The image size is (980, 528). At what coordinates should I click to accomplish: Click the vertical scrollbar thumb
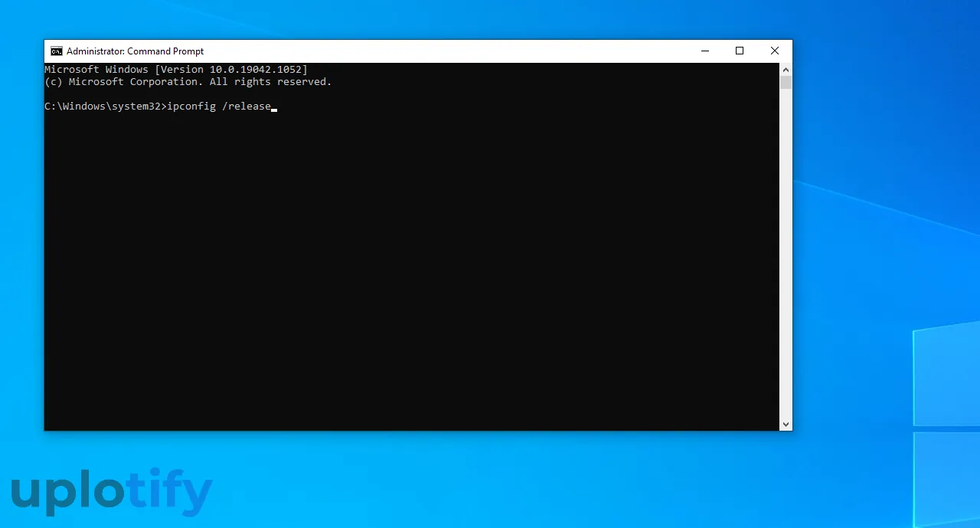[x=786, y=82]
